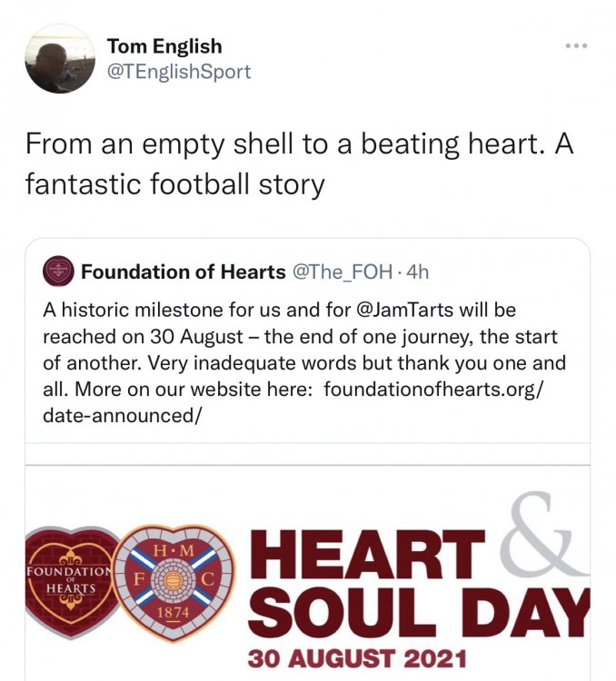
Task: Click the HMFC 1874 club crest
Action: [176, 582]
